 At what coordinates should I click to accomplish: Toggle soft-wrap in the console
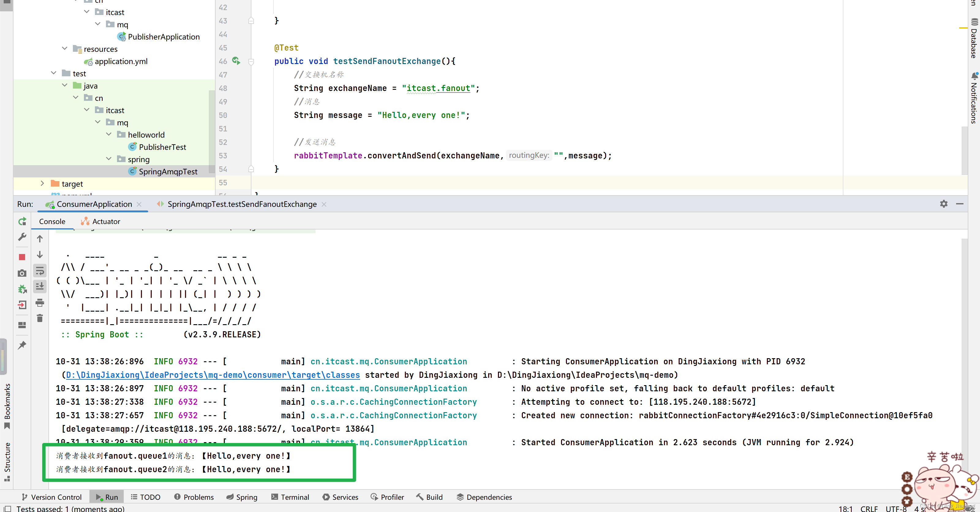(40, 271)
